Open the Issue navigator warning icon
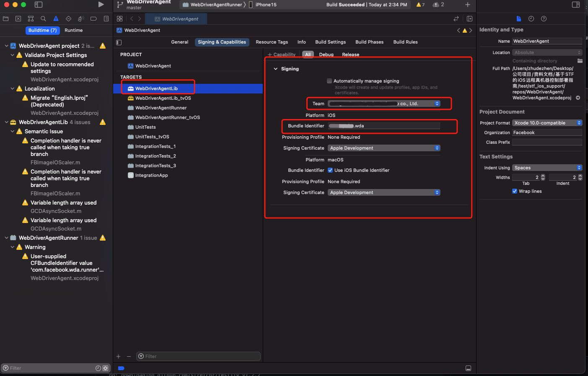 coord(56,19)
